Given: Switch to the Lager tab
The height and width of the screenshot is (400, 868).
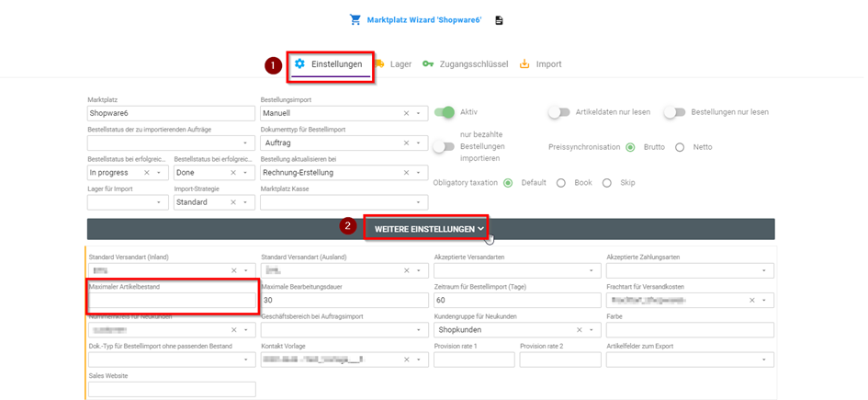Looking at the screenshot, I should coord(394,64).
